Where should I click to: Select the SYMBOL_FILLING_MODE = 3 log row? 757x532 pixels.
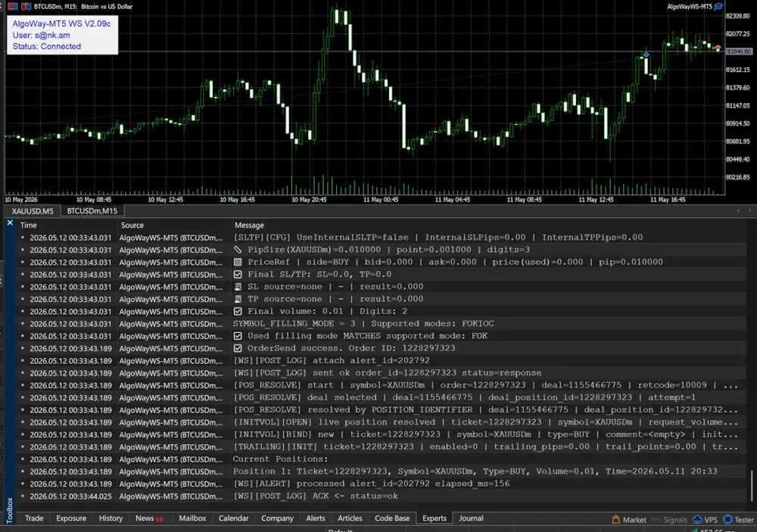tap(382, 323)
